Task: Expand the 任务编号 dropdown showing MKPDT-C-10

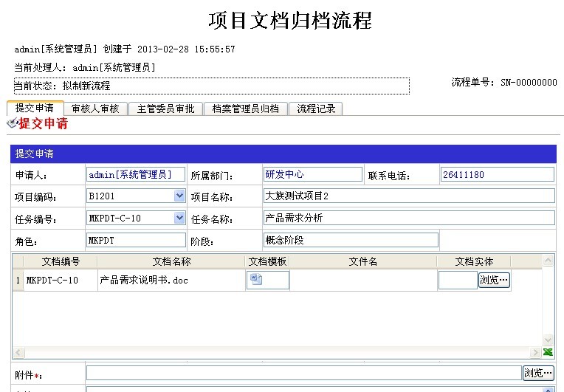Action: tap(179, 218)
